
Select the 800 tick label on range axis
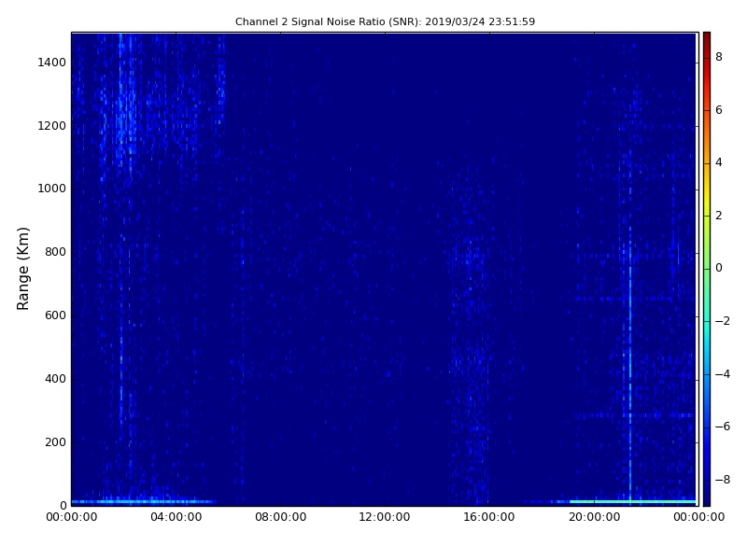tap(55, 252)
